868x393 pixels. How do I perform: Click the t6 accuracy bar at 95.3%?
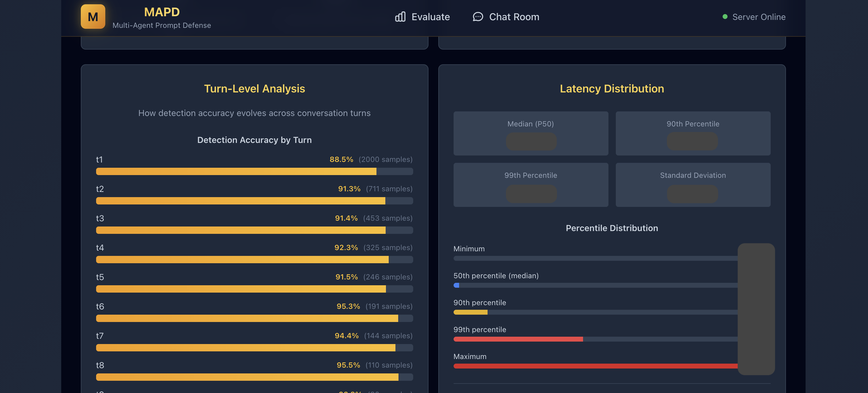254,318
